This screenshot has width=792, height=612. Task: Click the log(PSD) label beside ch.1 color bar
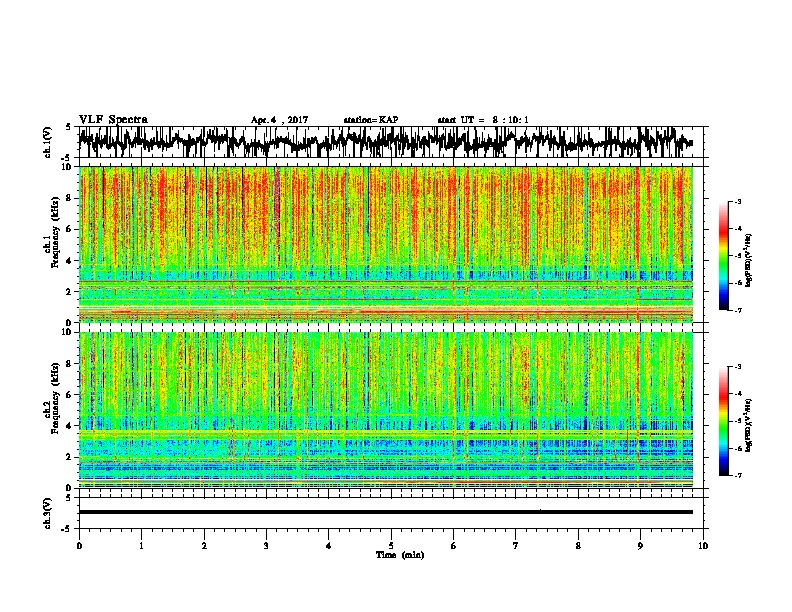pyautogui.click(x=749, y=261)
